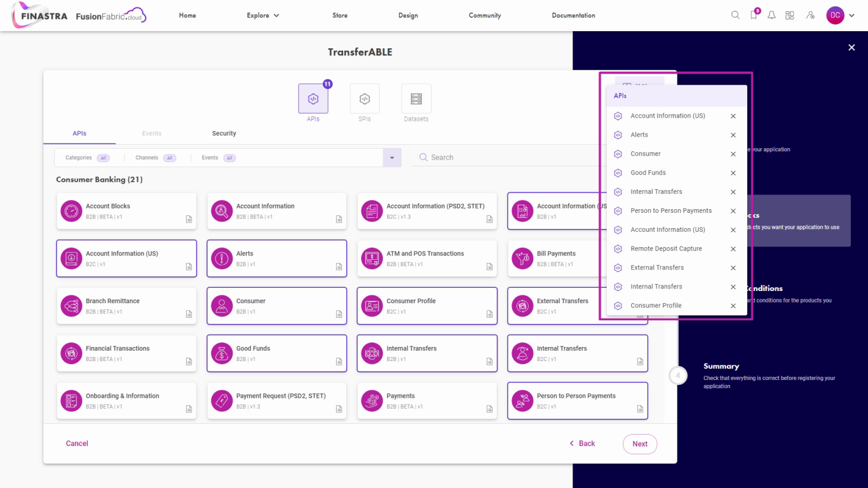
Task: Open the Documentation page
Action: (573, 15)
